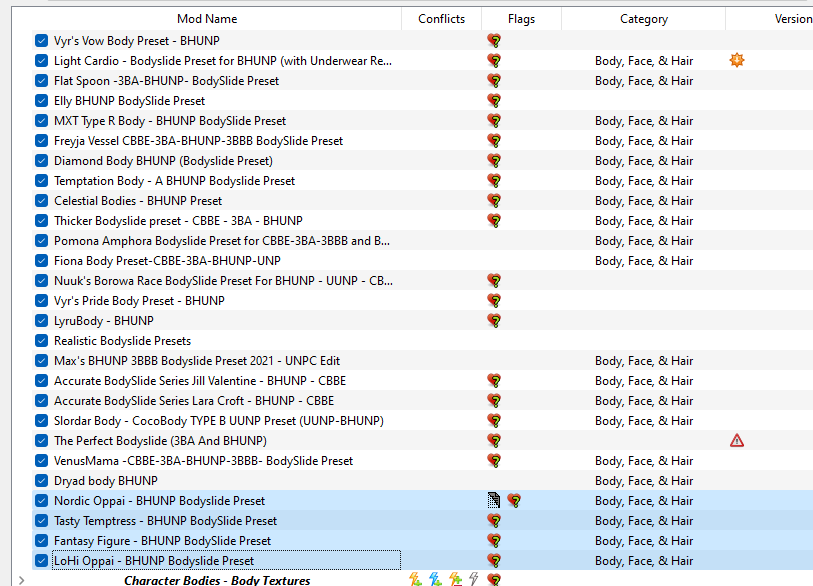This screenshot has width=813, height=586.
Task: Click conflict flag on Diamond Body BHUNP row
Action: [x=495, y=161]
